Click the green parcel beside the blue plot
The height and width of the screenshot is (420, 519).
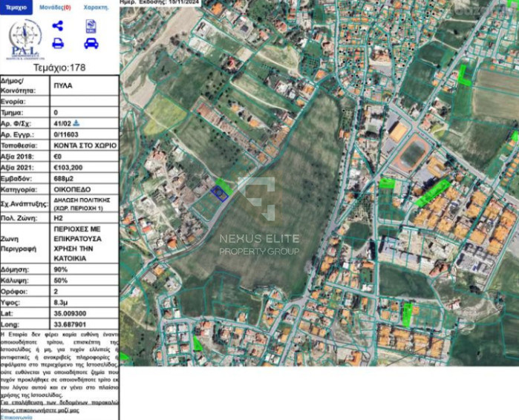pyautogui.click(x=226, y=186)
